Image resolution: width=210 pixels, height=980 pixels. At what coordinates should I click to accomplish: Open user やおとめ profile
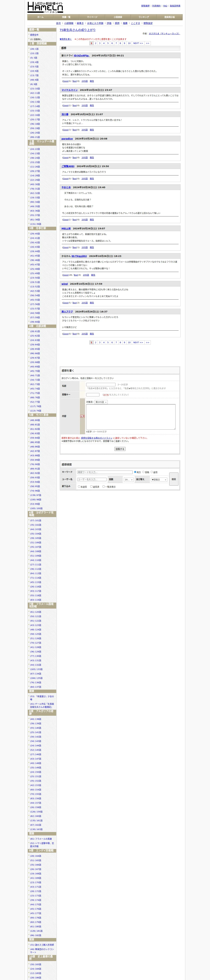[x=66, y=187]
